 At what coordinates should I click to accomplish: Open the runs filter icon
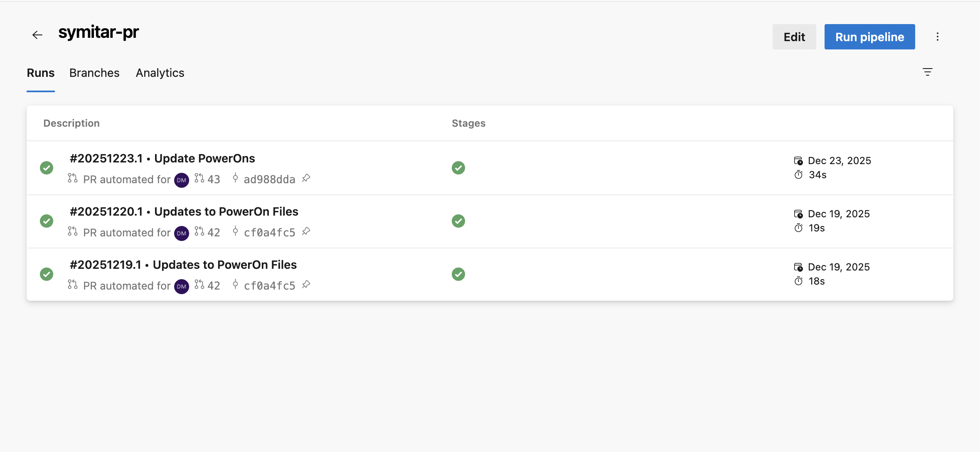pyautogui.click(x=928, y=72)
